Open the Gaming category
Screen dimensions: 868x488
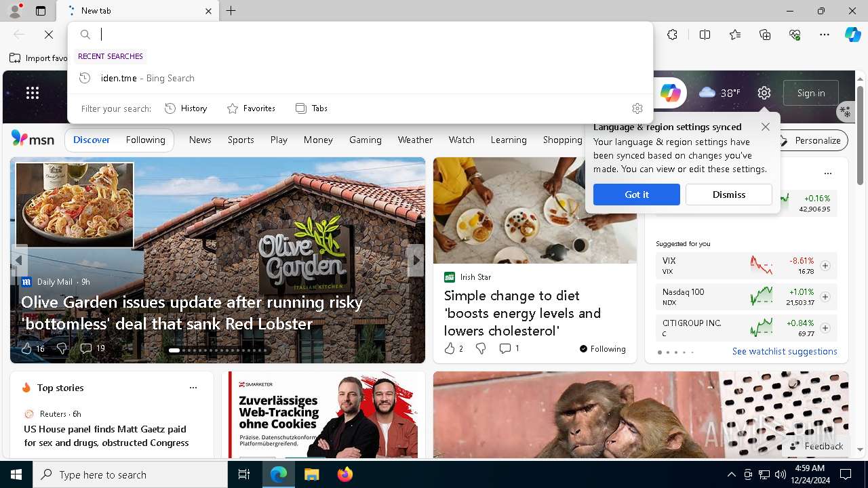pyautogui.click(x=366, y=140)
